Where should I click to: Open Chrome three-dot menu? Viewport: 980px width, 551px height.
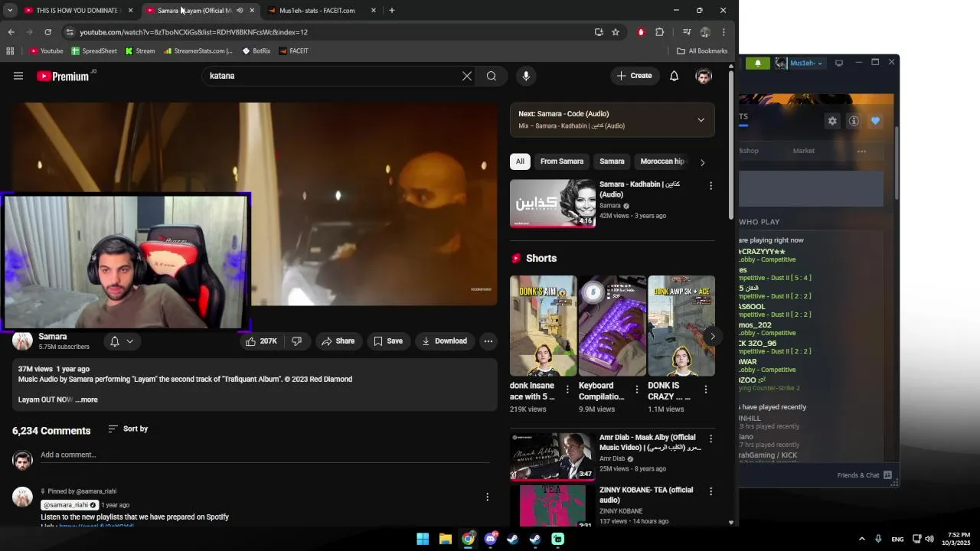point(724,32)
